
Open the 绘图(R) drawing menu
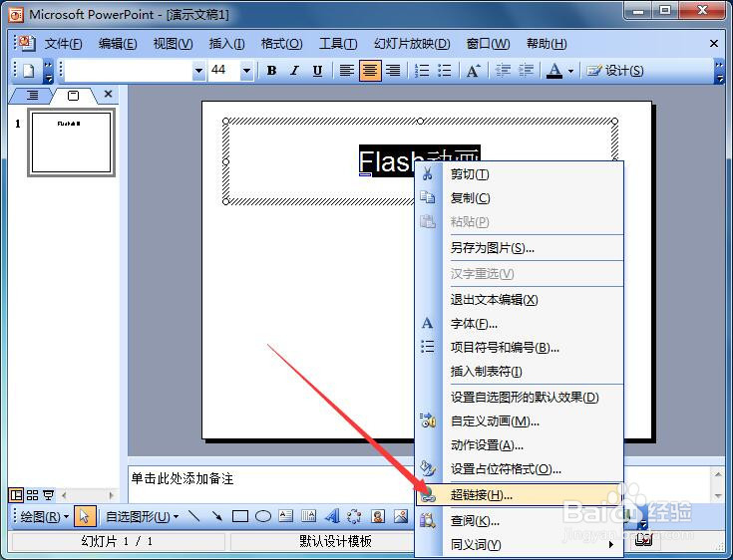pyautogui.click(x=45, y=516)
